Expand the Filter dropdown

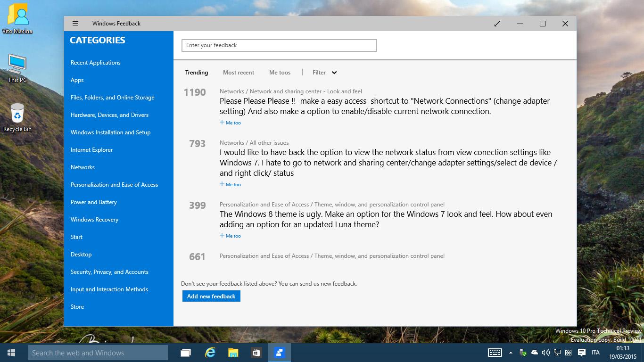coord(325,73)
